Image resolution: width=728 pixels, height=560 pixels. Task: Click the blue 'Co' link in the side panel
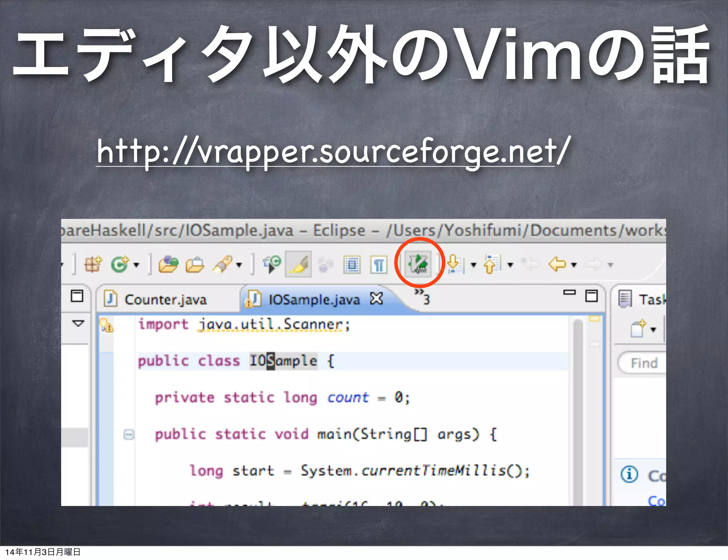point(657,500)
